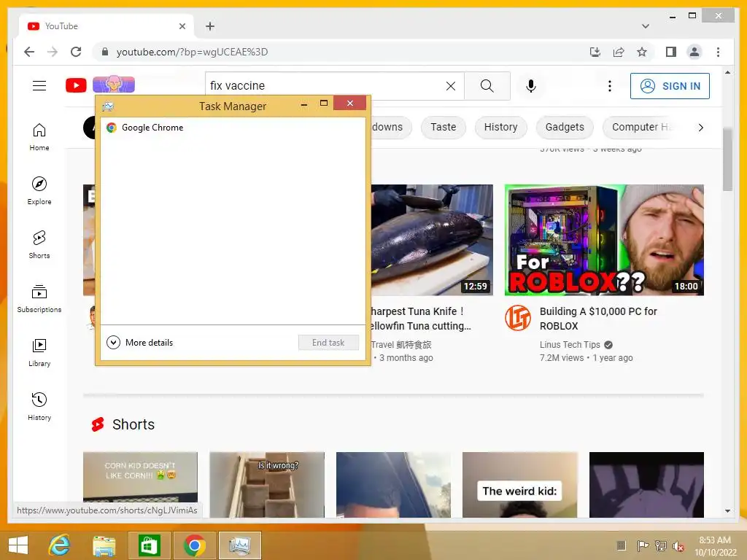Open the Chrome profile avatar menu

694,52
